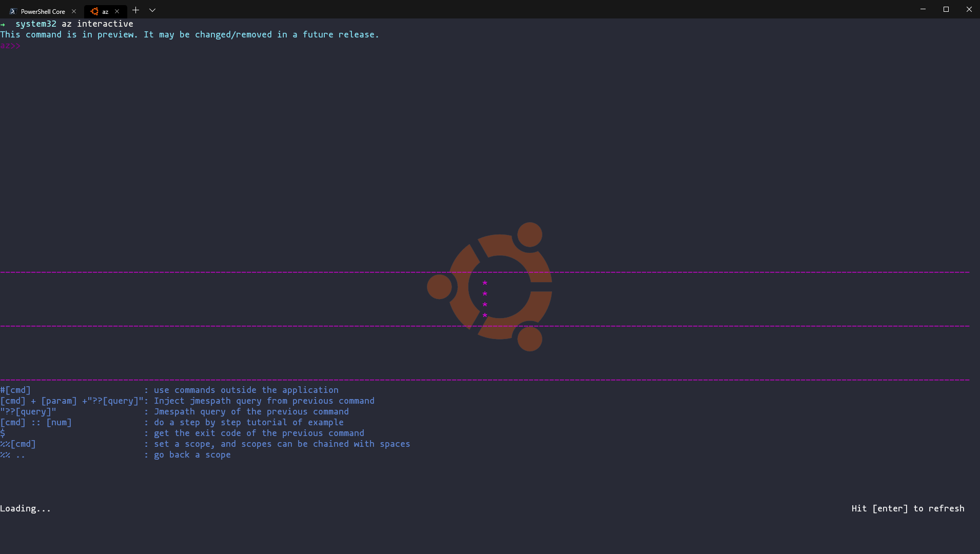Click 'Jmespath query of the previous command'
The image size is (980, 554).
[251, 411]
